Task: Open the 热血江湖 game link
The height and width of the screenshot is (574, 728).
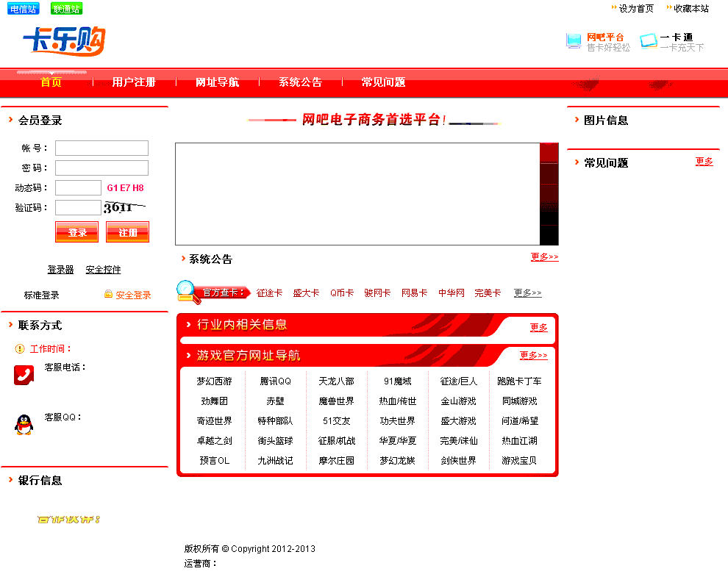Action: click(519, 441)
